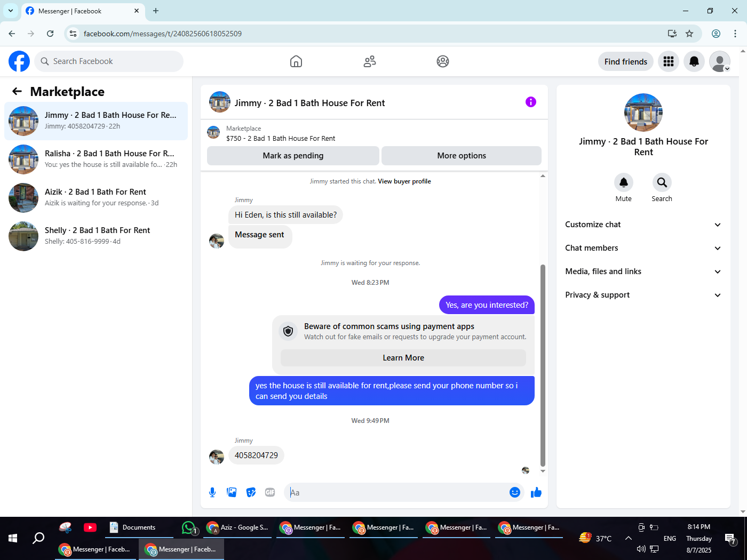Expand Media, files and links section
This screenshot has height=560, width=747.
(x=643, y=271)
